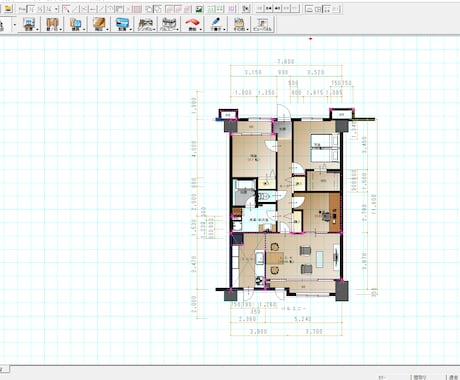Select the curtain-style door/window tool icon
This screenshot has width=460, height=380.
(x=52, y=24)
